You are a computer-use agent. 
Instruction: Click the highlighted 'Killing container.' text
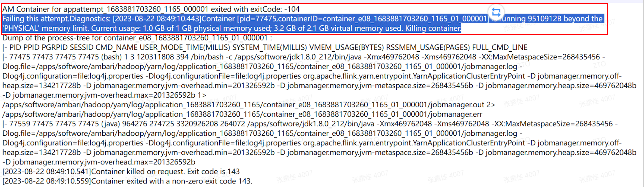click(433, 28)
